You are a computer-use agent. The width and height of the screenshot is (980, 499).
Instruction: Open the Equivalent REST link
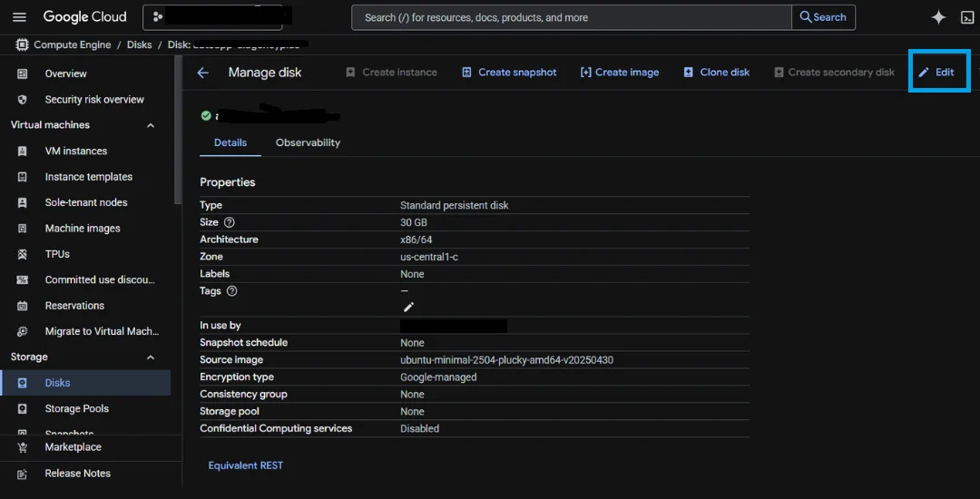point(246,465)
